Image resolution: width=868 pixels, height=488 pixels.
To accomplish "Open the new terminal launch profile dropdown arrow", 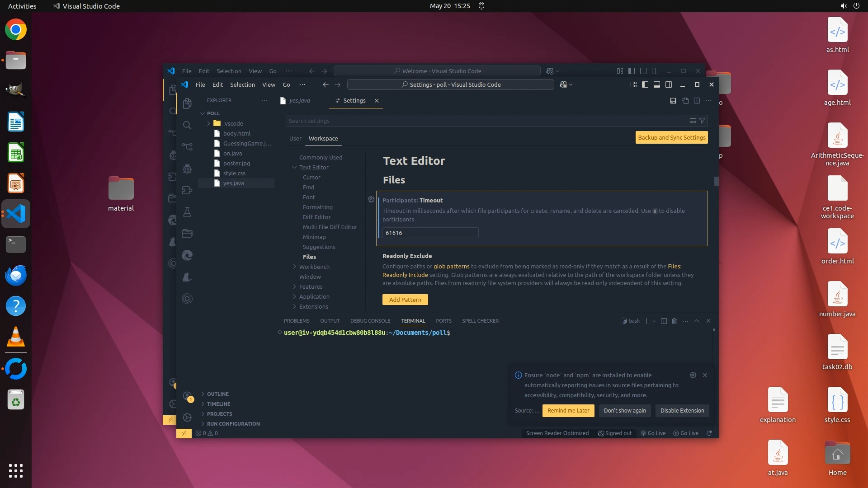I will pos(654,321).
